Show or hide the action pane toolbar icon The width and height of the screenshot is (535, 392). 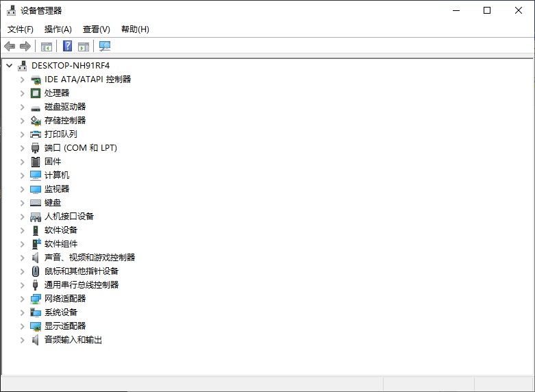pyautogui.click(x=84, y=47)
